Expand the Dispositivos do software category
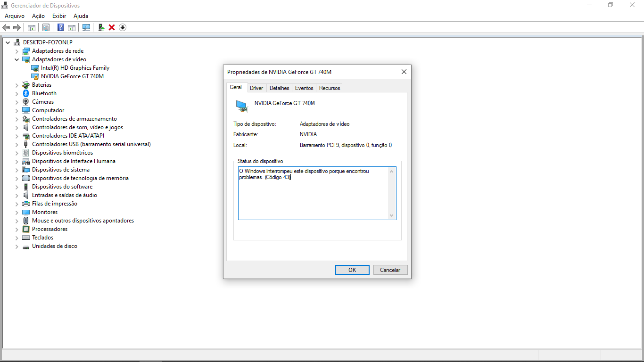Screen dimensions: 644x362 [17, 187]
